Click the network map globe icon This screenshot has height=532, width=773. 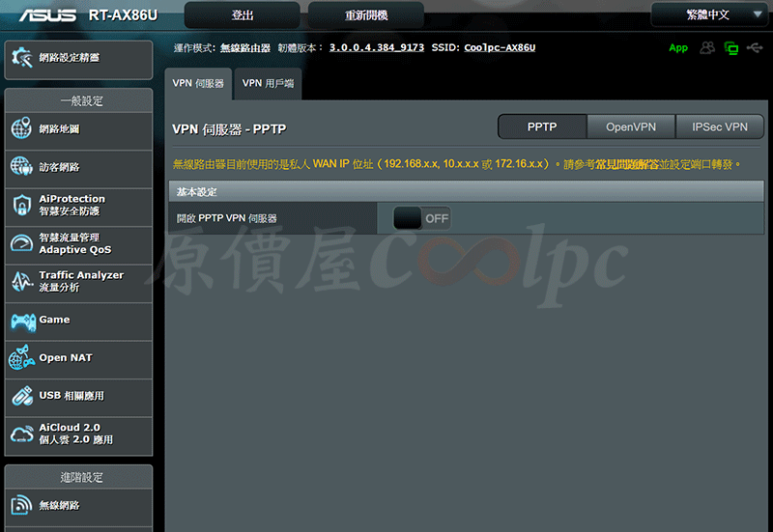(21, 128)
